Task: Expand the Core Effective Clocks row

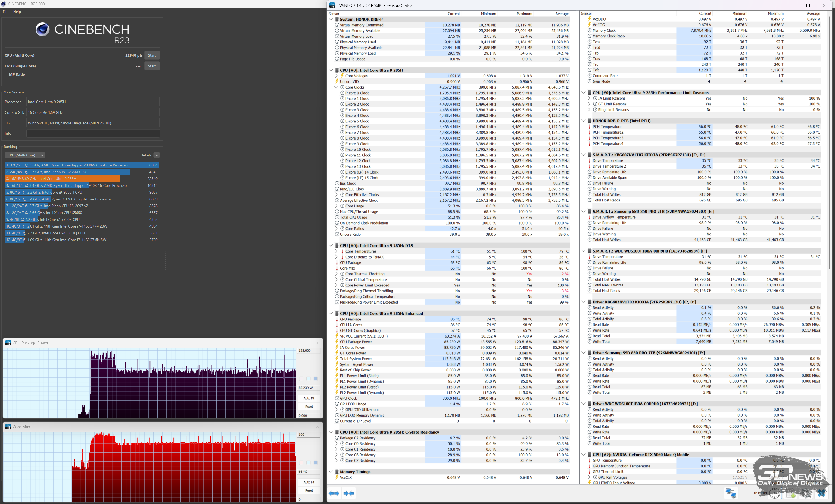Action: (336, 195)
